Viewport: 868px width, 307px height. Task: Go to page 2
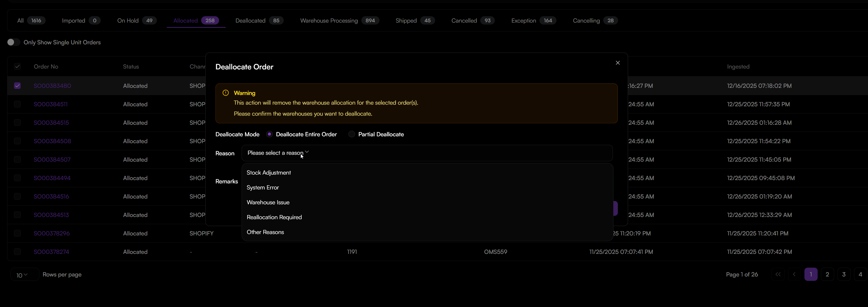[x=827, y=274]
